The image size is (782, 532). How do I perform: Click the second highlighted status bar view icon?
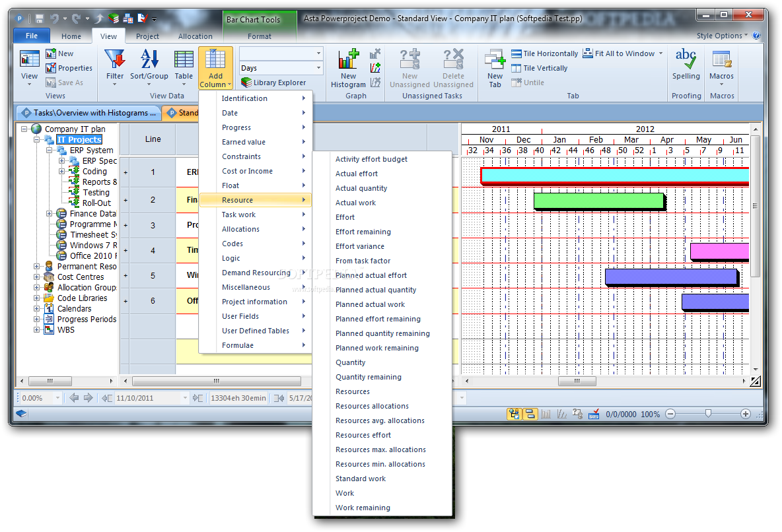[x=530, y=414]
